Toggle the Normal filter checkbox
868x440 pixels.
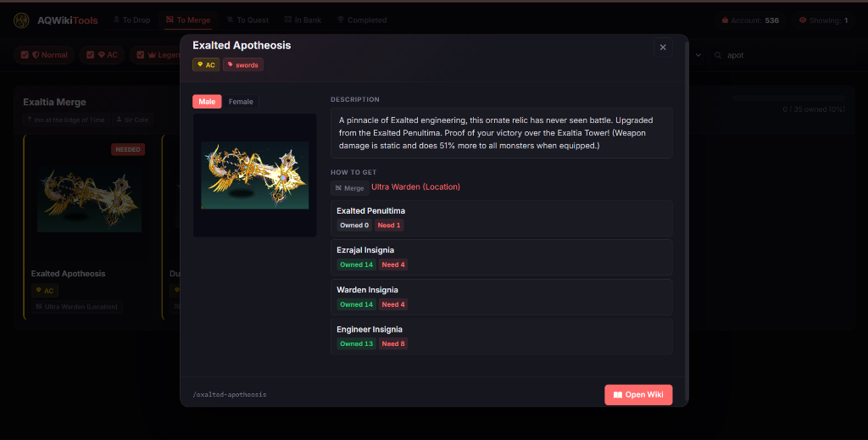(25, 55)
